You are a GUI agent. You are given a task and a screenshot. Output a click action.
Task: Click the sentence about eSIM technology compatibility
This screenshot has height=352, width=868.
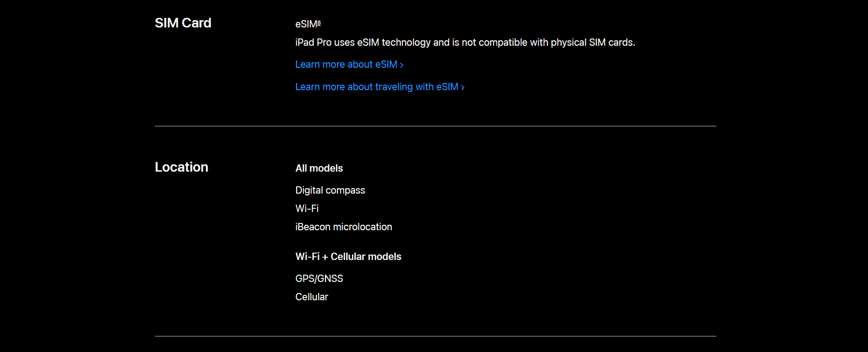pos(465,43)
